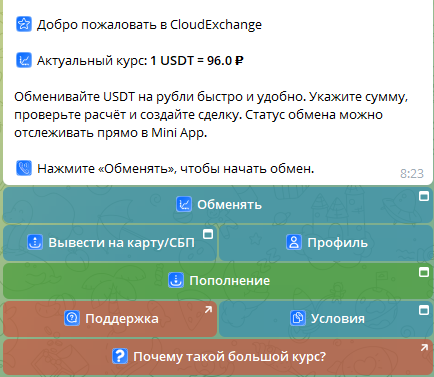Click the phone emoji before Нажмите «Обменять»
Image resolution: width=434 pixels, height=377 pixels.
[x=24, y=168]
